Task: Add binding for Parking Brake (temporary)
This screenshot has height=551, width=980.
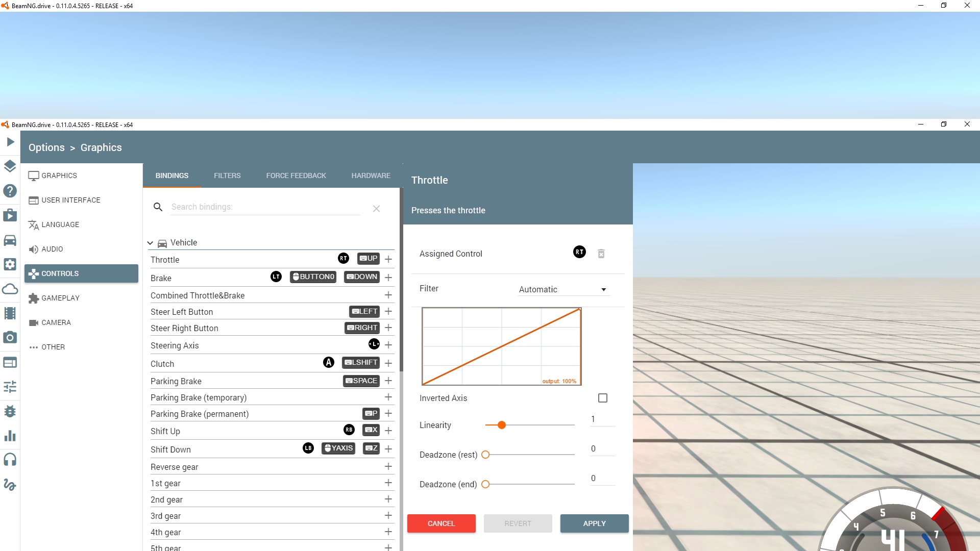Action: [388, 397]
